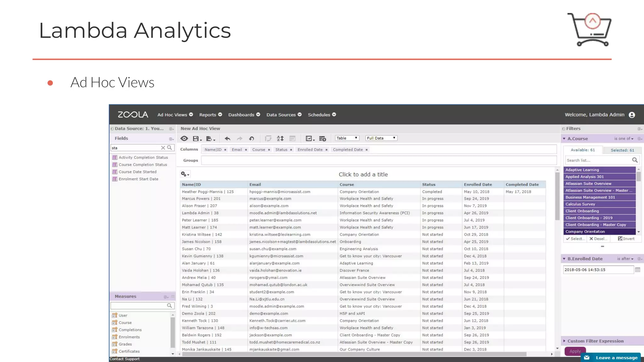Open the gear options beside title
644x362 pixels.
pyautogui.click(x=185, y=174)
